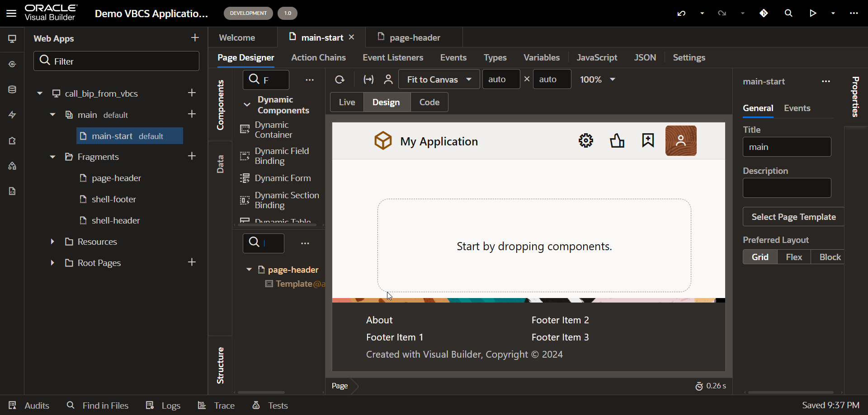This screenshot has height=415, width=868.
Task: Collapse Dynamic Components palette section
Action: point(247,104)
